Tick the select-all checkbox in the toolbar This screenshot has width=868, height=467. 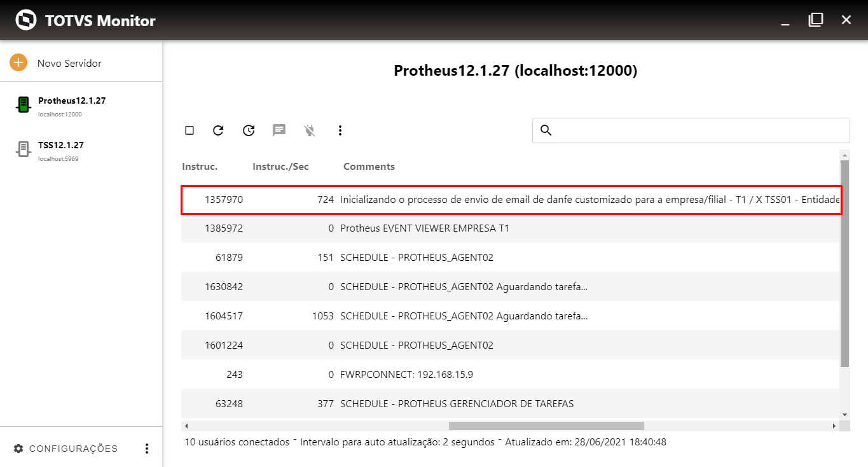pyautogui.click(x=189, y=130)
